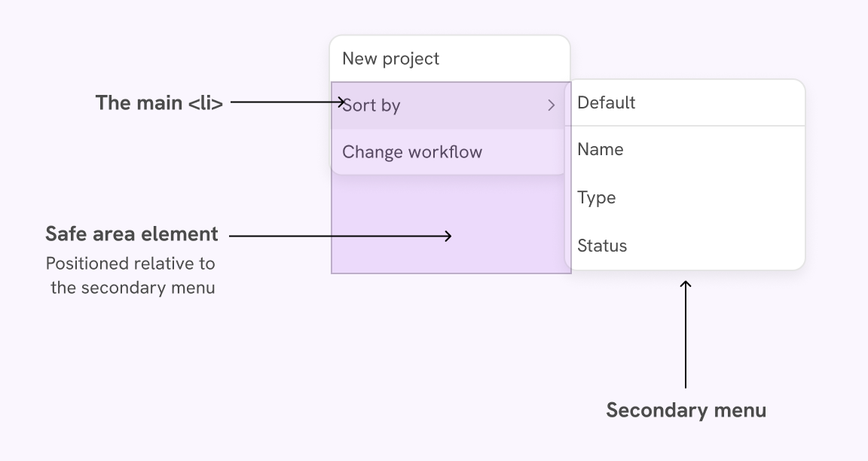The image size is (868, 461).
Task: Click the bold "Secondary menu" label
Action: (686, 410)
